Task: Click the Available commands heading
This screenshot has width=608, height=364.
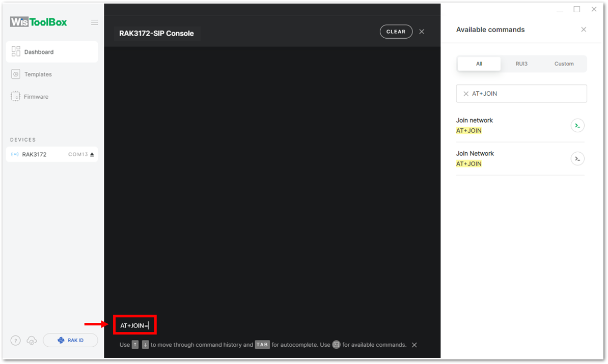Action: coord(490,30)
